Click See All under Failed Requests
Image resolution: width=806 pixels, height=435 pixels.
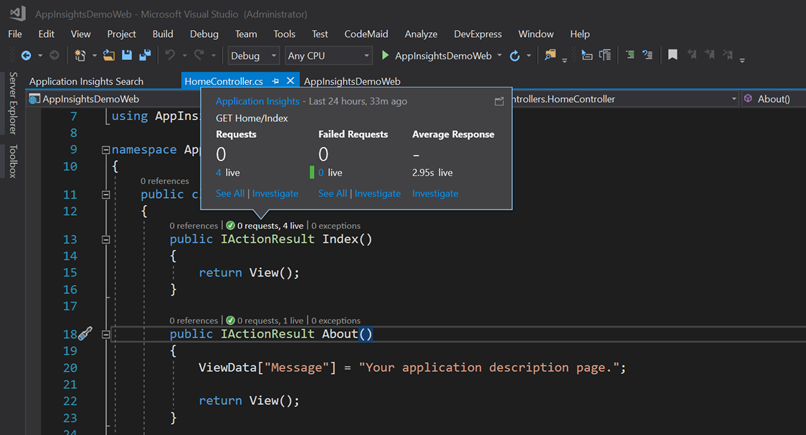click(x=333, y=193)
